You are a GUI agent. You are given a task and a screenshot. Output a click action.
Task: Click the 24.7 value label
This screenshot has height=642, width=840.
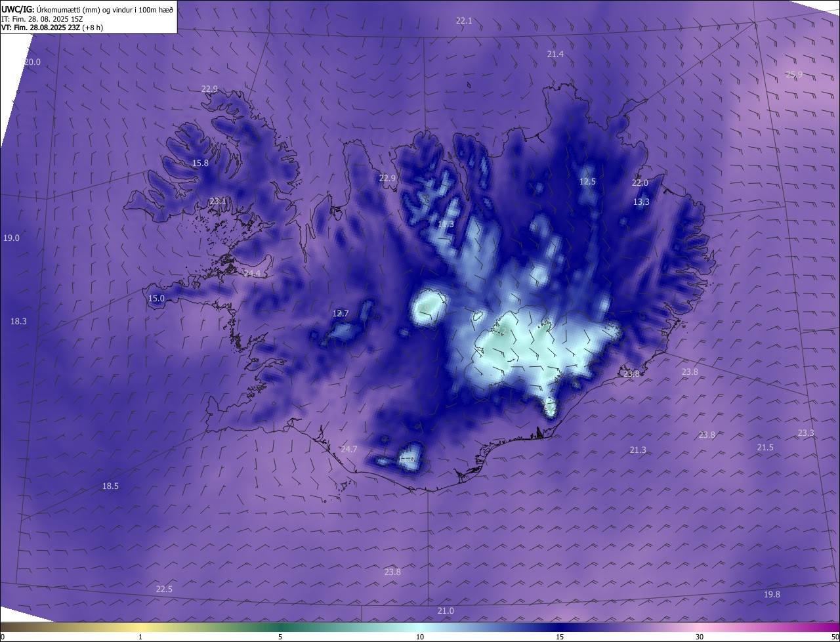[349, 449]
